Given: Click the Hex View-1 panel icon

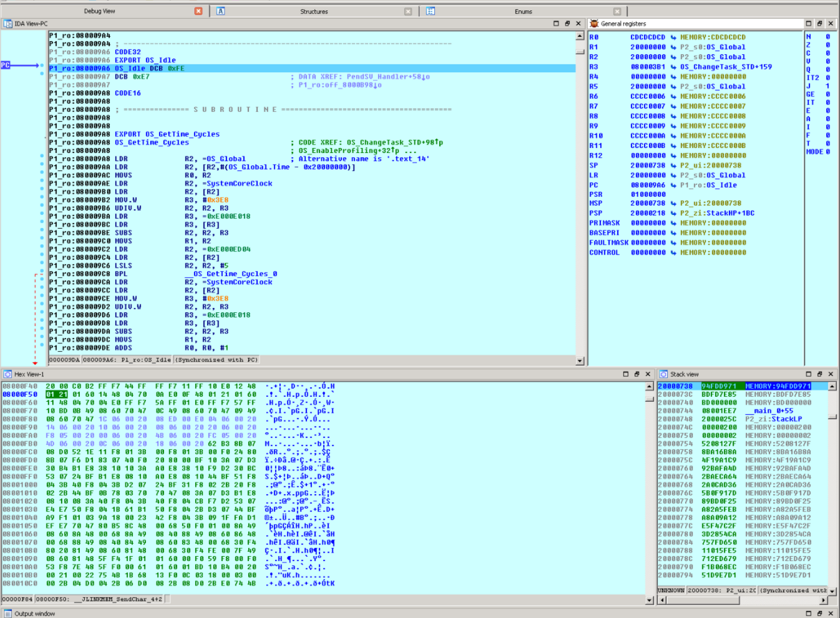Looking at the screenshot, I should tap(8, 374).
